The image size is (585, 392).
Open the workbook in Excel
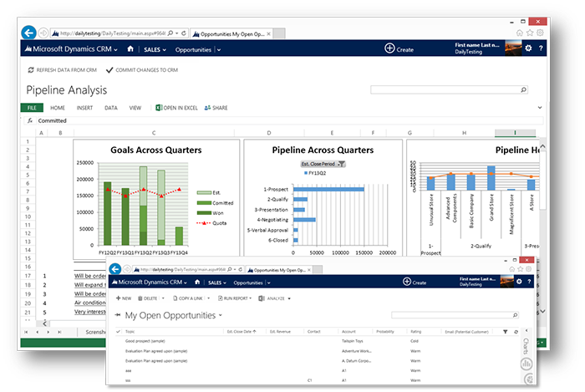pos(176,108)
